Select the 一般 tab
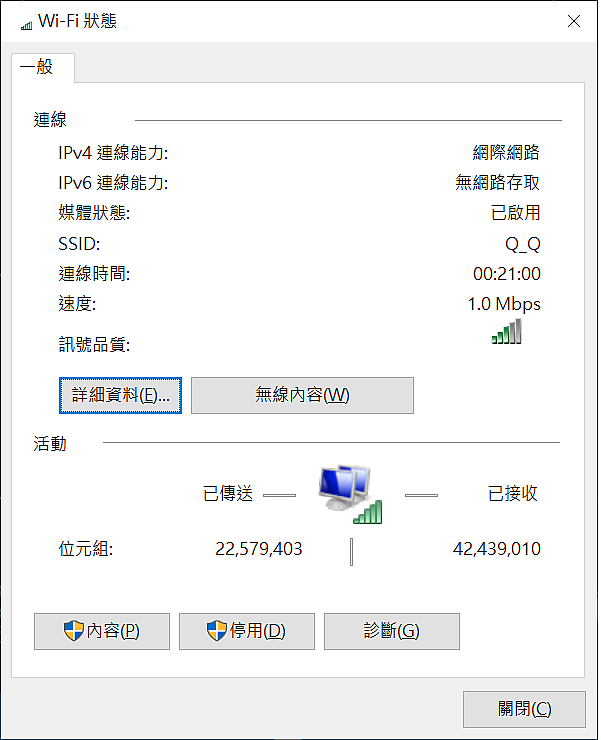 click(x=43, y=67)
